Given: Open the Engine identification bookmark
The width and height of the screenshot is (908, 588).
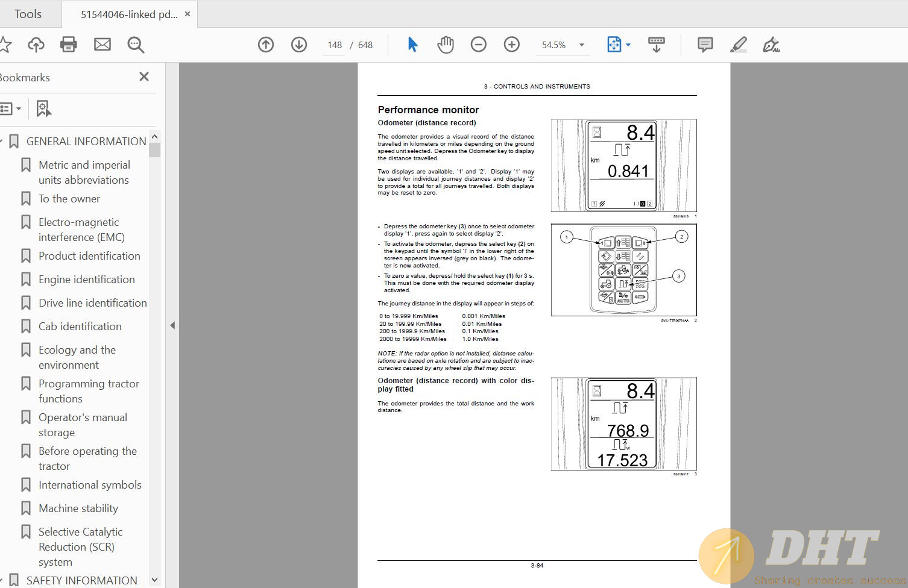Looking at the screenshot, I should [86, 280].
